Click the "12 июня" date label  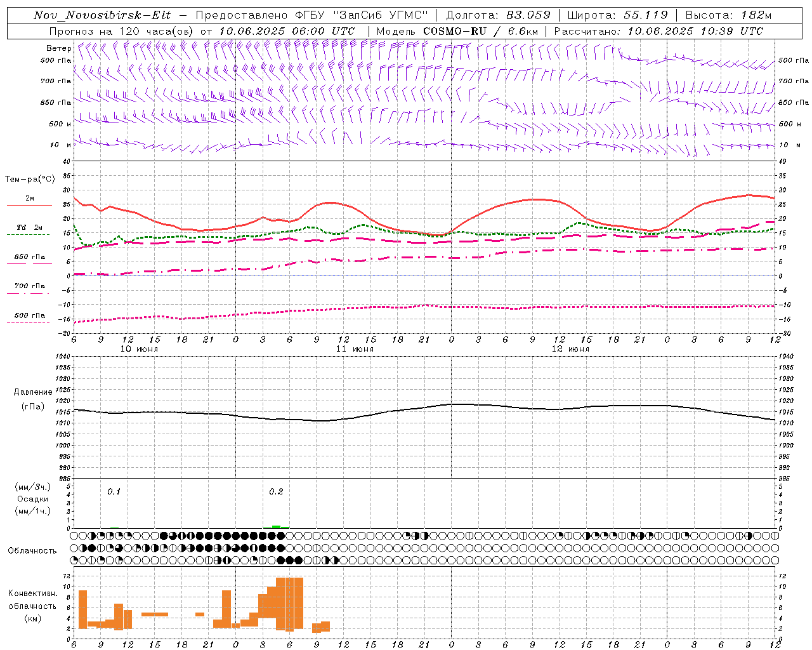click(x=570, y=349)
